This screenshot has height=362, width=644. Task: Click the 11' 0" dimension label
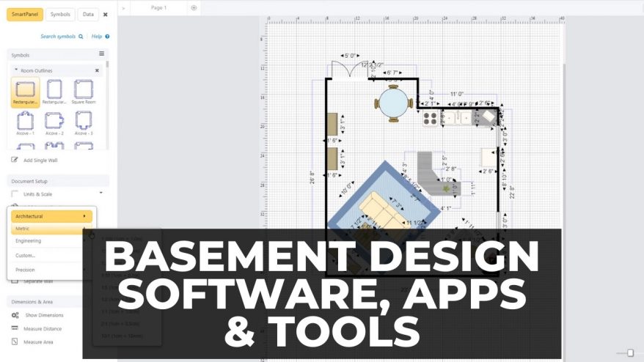pyautogui.click(x=457, y=95)
